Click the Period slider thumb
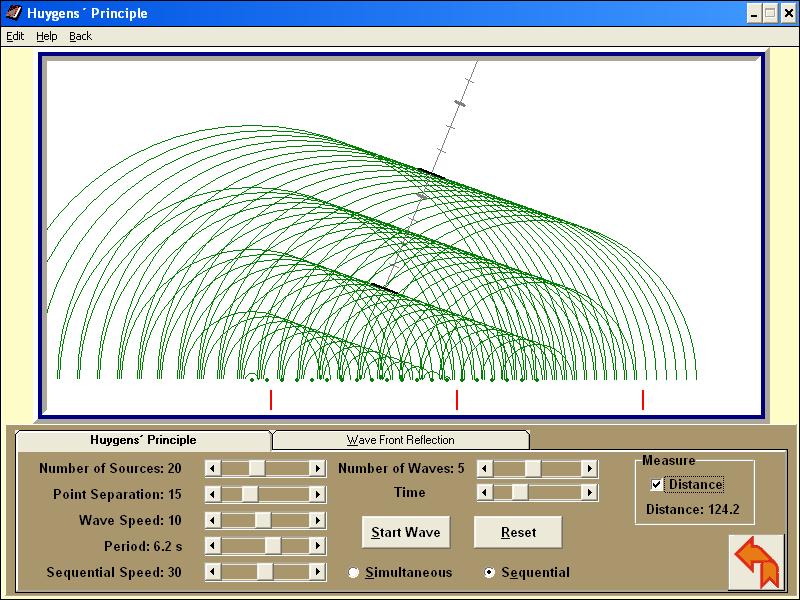Viewport: 800px width, 600px height. tap(273, 545)
